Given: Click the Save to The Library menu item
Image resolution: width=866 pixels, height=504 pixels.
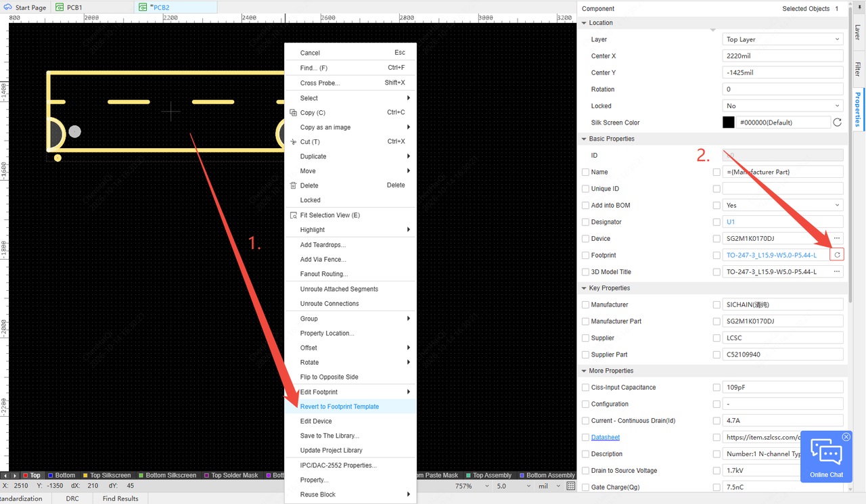Looking at the screenshot, I should click(350, 436).
